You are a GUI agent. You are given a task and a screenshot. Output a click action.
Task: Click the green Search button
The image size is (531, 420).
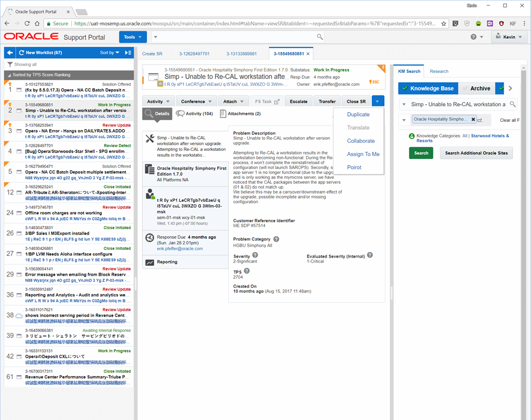point(421,153)
